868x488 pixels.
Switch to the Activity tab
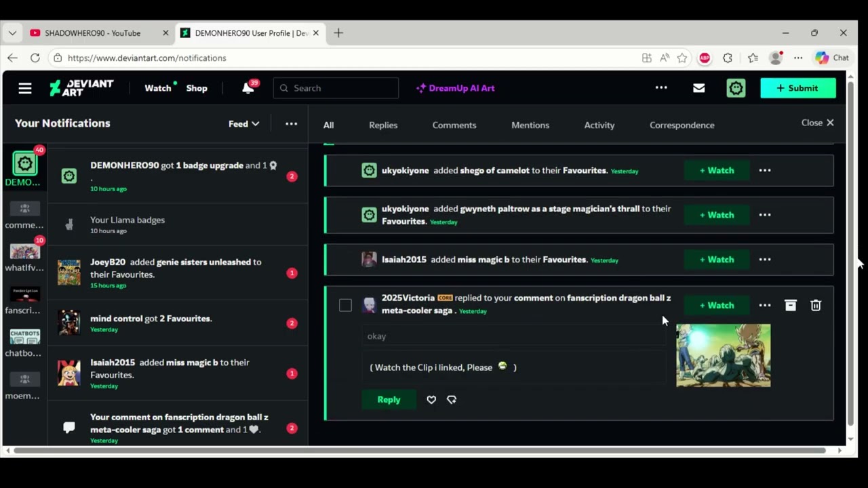click(x=599, y=125)
